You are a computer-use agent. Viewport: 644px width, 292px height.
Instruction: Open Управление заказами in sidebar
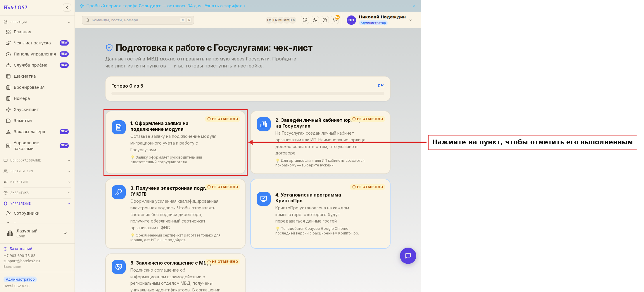tap(37, 146)
